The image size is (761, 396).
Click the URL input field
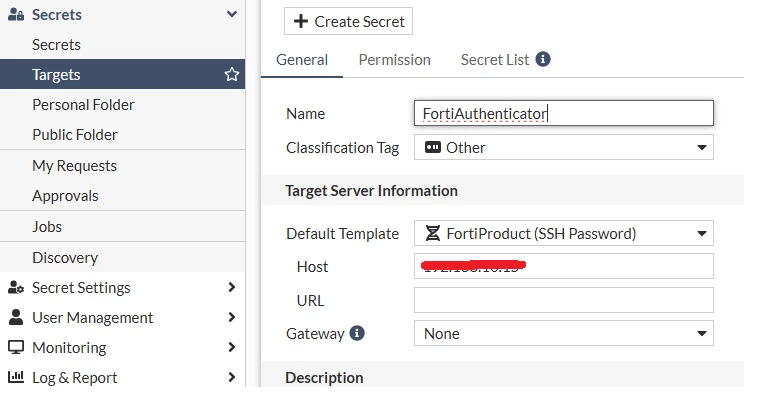tap(563, 300)
